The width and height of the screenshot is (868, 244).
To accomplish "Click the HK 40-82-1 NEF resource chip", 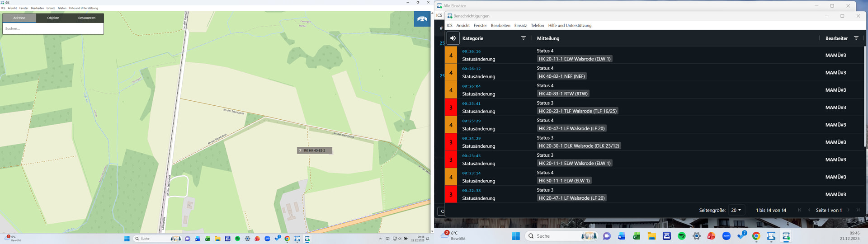I will click(x=561, y=76).
